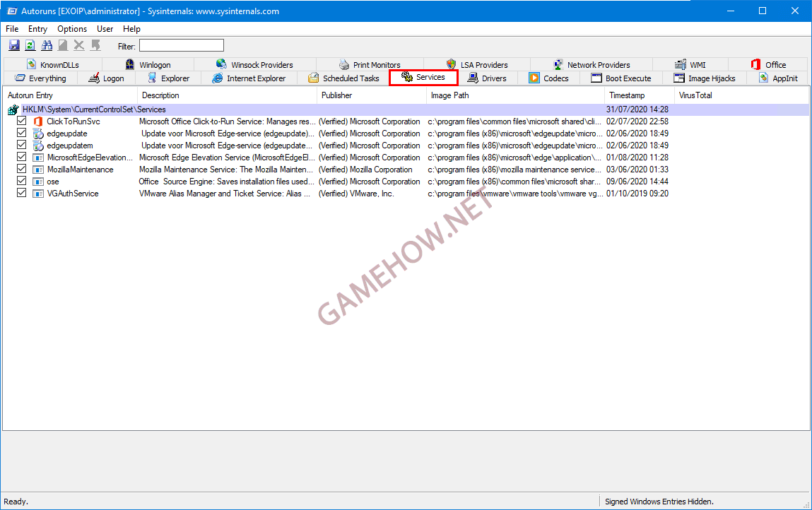This screenshot has width=812, height=510.
Task: Open the Codecs tab
Action: pyautogui.click(x=549, y=78)
